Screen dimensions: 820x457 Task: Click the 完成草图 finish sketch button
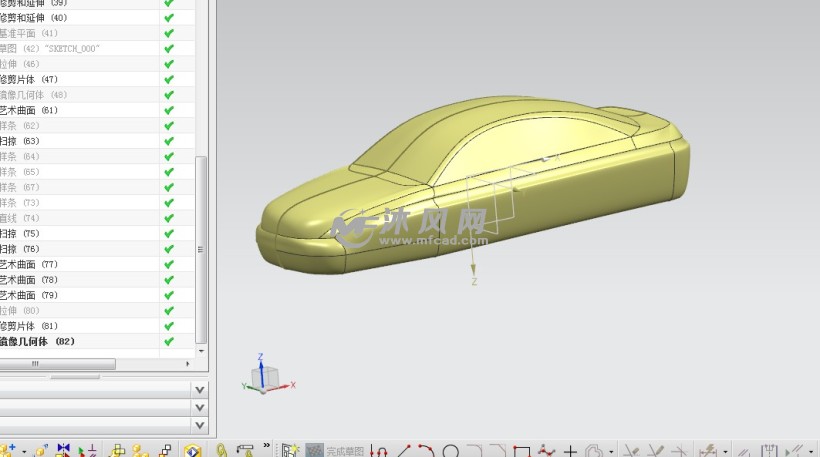pyautogui.click(x=335, y=451)
